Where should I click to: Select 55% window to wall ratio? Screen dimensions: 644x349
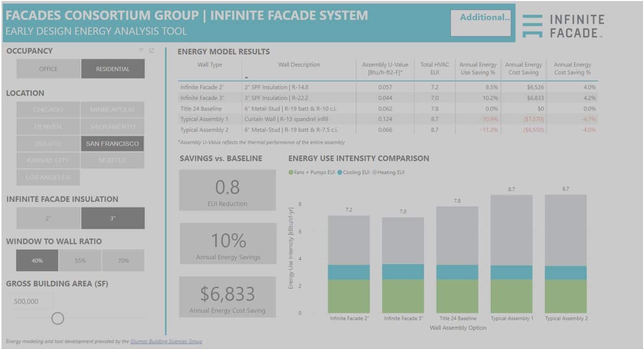(80, 261)
